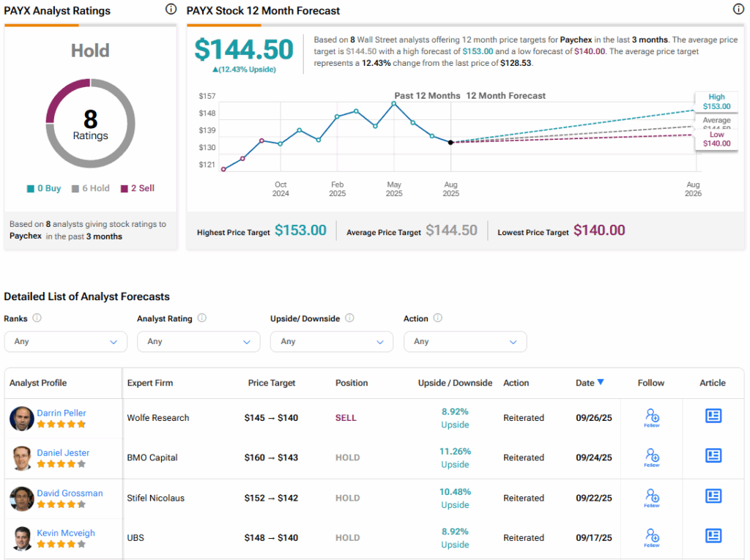Screen dimensions: 750x560
Task: Open the Action filter dropdown
Action: tap(465, 341)
